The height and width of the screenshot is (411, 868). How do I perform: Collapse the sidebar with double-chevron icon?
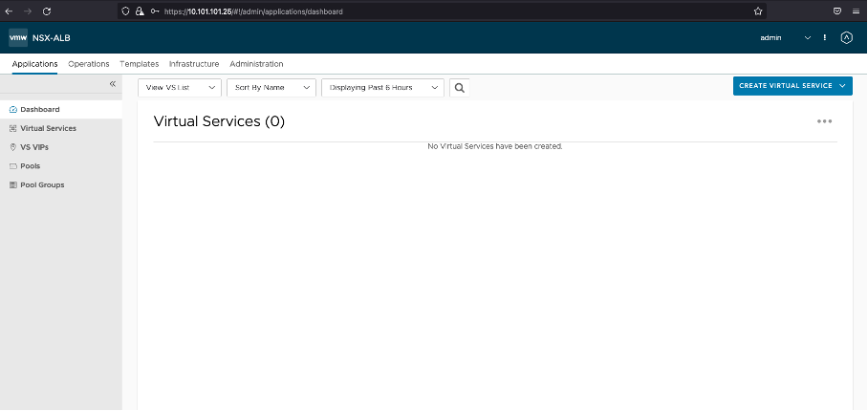(112, 84)
